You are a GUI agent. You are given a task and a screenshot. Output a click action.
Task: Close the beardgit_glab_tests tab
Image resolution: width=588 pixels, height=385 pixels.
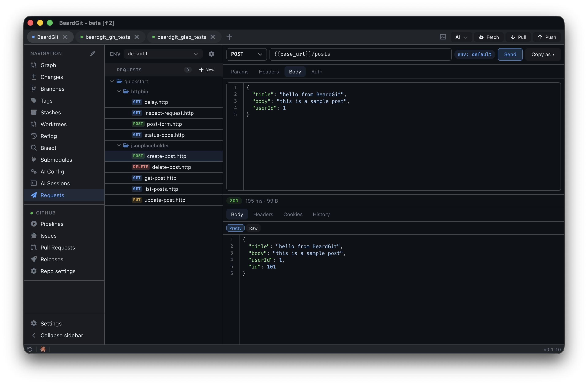213,37
